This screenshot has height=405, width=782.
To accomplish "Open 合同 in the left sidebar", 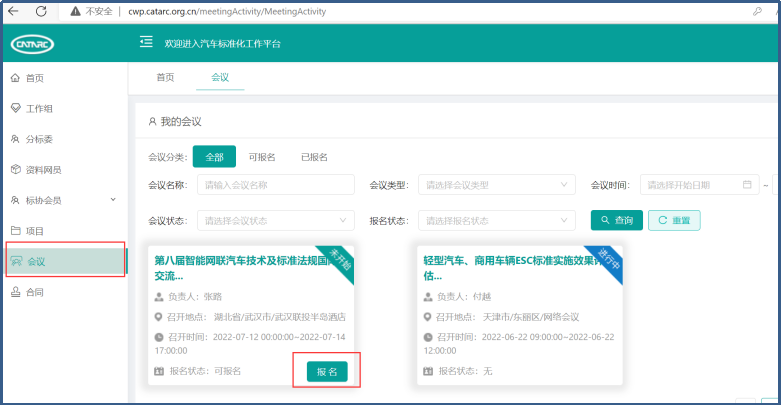I will pyautogui.click(x=34, y=292).
